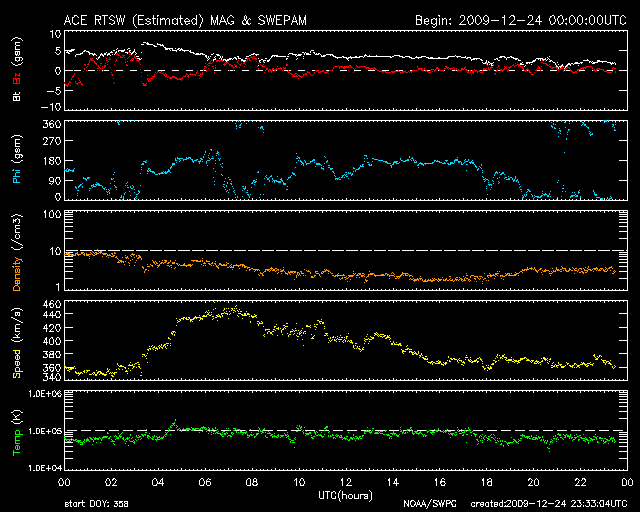Click the 'Begin: 2009-12-24 00:00:00UTC' text
Viewport: 640px width, 512px height.
pyautogui.click(x=521, y=20)
